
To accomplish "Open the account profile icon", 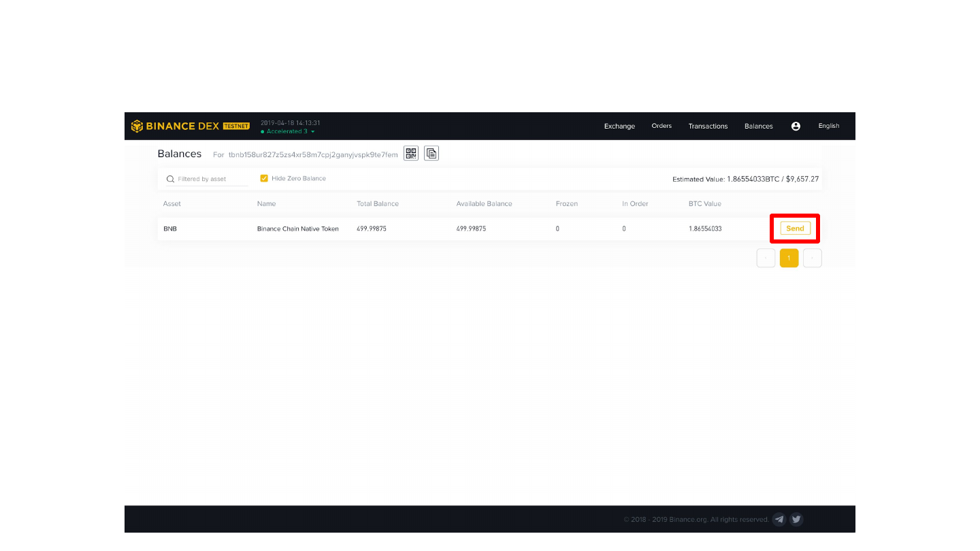I will (796, 126).
